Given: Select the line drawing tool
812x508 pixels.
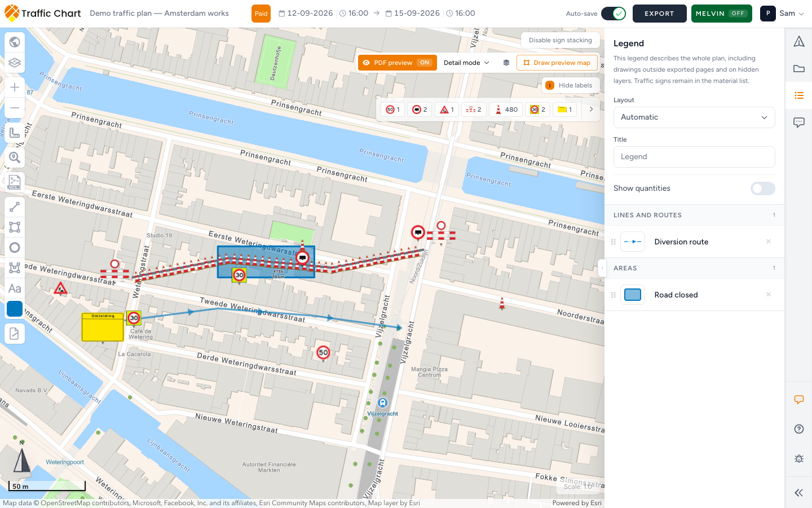Looking at the screenshot, I should [15, 207].
